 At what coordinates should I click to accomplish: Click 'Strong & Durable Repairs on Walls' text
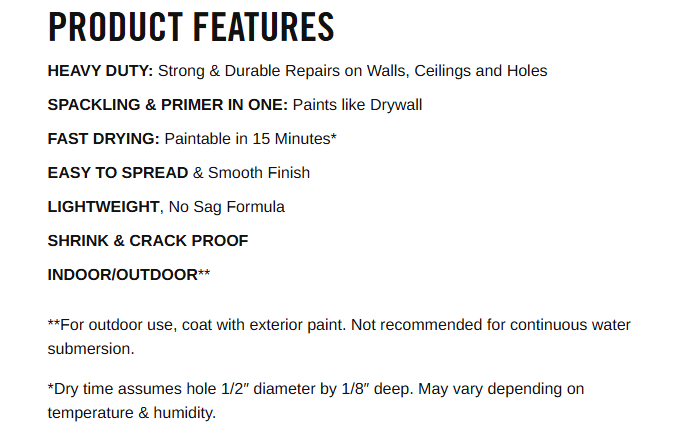pos(284,71)
